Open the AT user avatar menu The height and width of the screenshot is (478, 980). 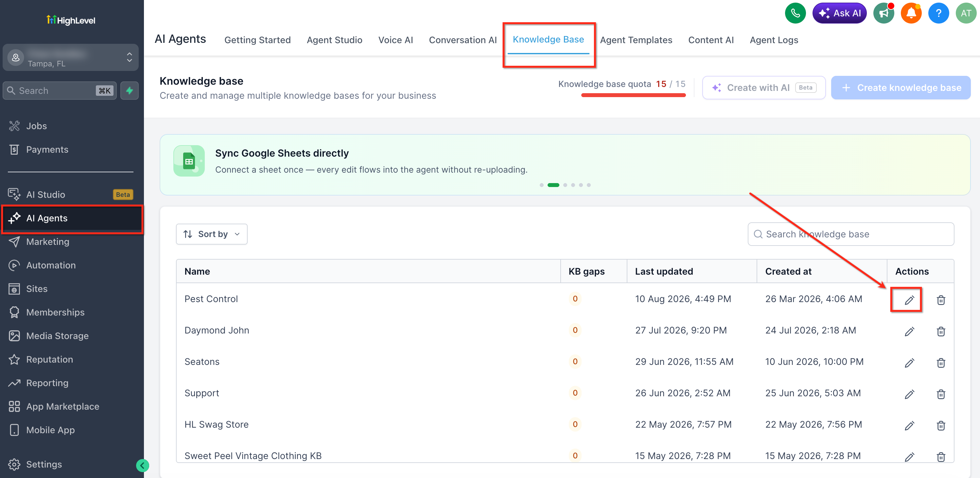966,13
